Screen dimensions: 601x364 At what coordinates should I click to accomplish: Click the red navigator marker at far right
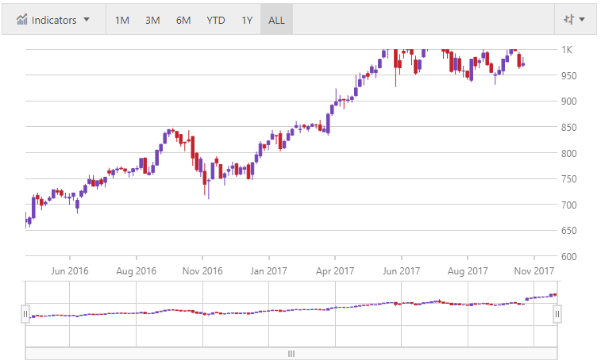pyautogui.click(x=554, y=295)
